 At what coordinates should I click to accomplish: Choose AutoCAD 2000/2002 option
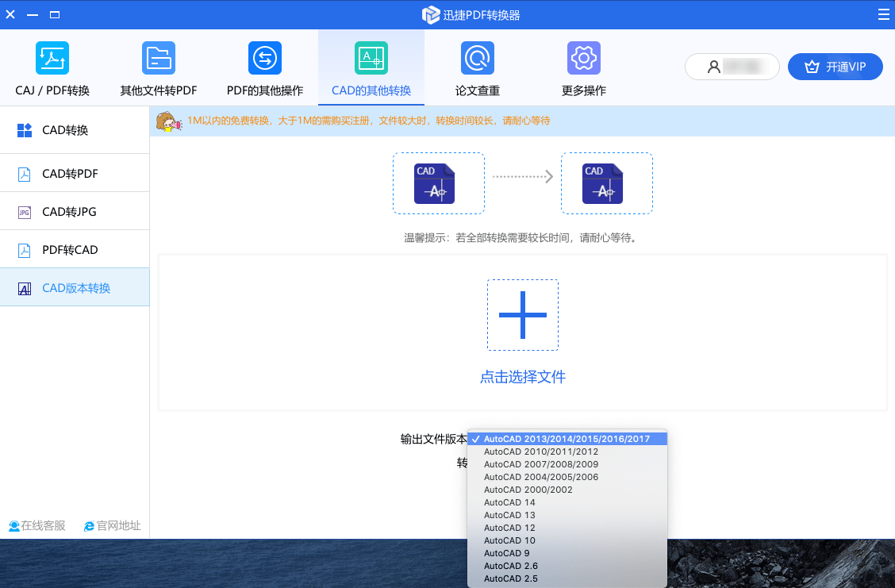567,490
